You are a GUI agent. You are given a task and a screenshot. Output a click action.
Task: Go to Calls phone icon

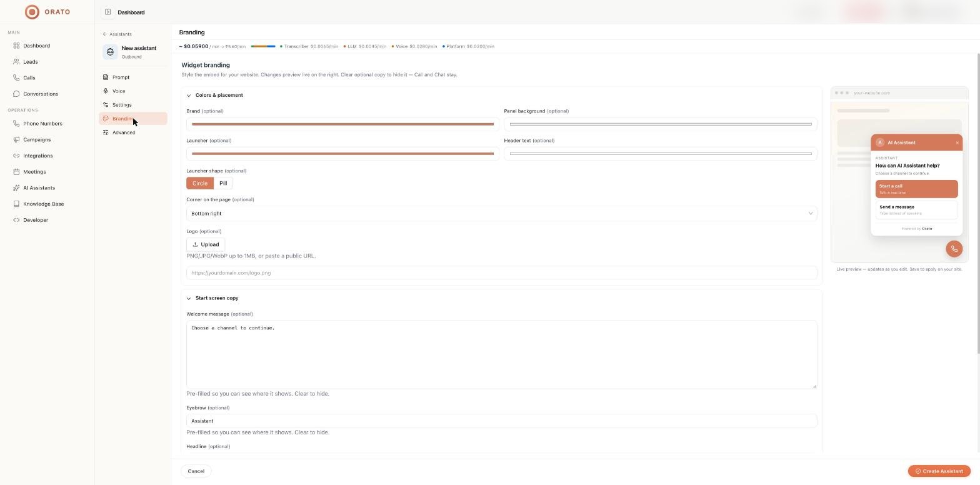16,78
